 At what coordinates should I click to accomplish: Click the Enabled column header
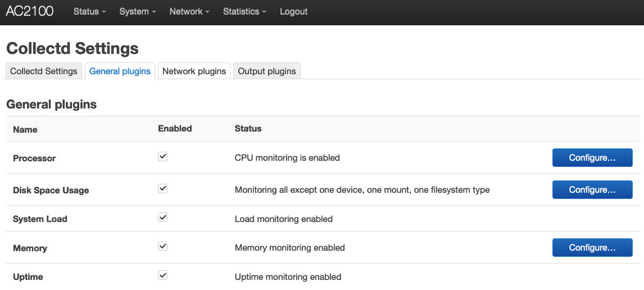pyautogui.click(x=175, y=129)
